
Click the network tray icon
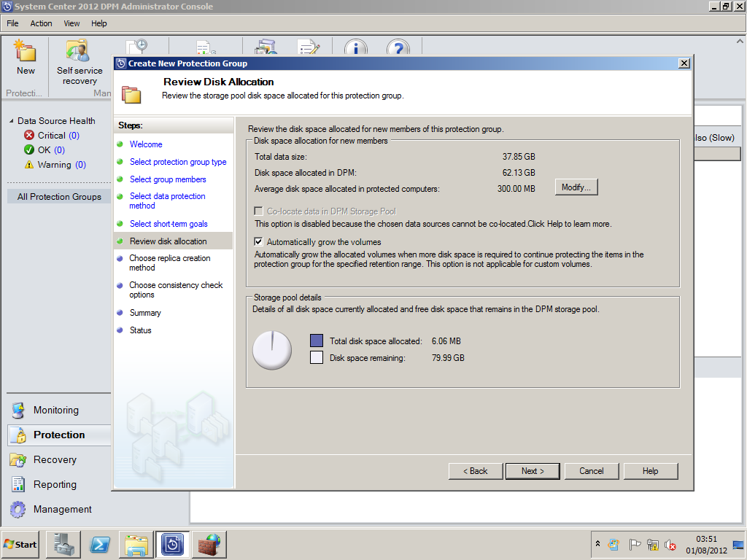(x=653, y=544)
